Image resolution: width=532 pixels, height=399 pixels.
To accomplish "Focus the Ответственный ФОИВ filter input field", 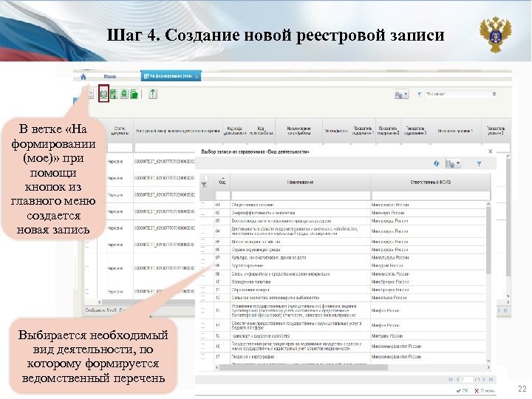I will click(x=431, y=195).
